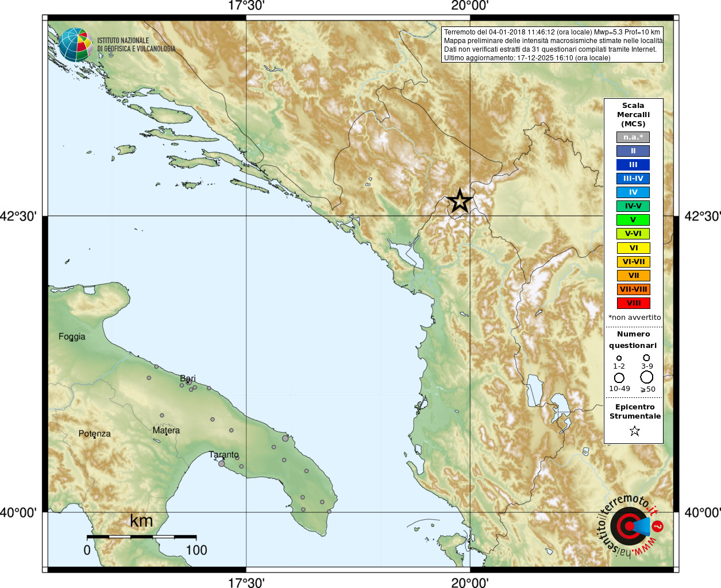Click the Epicentro Strumentale legend star

click(x=635, y=431)
